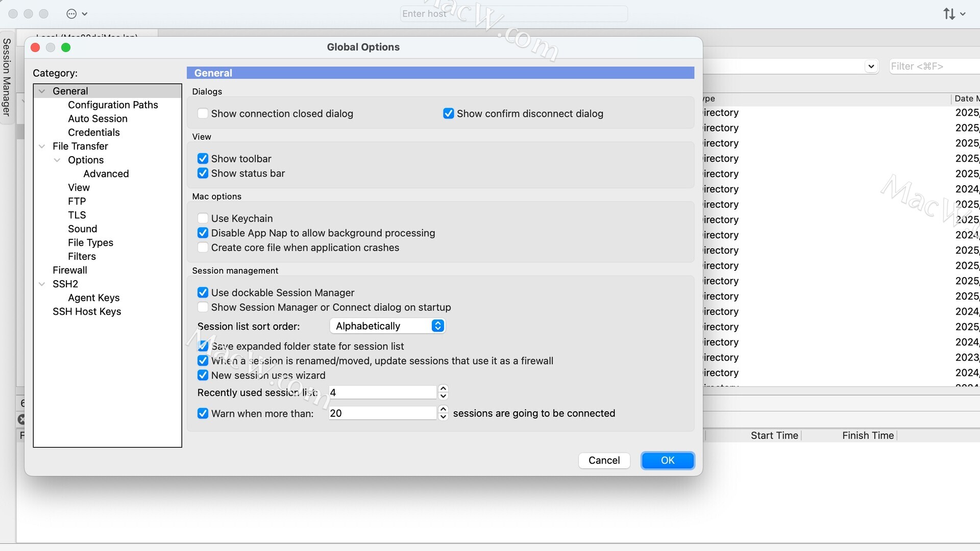Disable Show toolbar option

(203, 159)
